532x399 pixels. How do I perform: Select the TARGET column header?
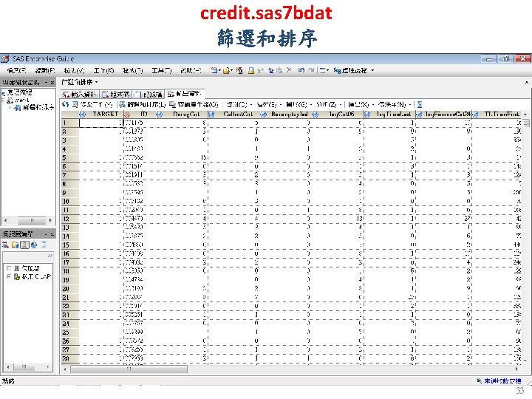100,115
